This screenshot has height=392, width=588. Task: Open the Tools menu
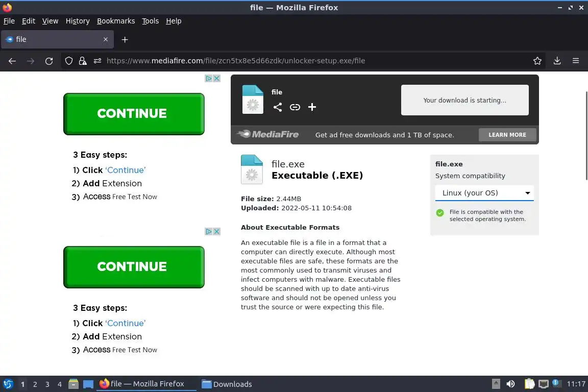pyautogui.click(x=151, y=21)
